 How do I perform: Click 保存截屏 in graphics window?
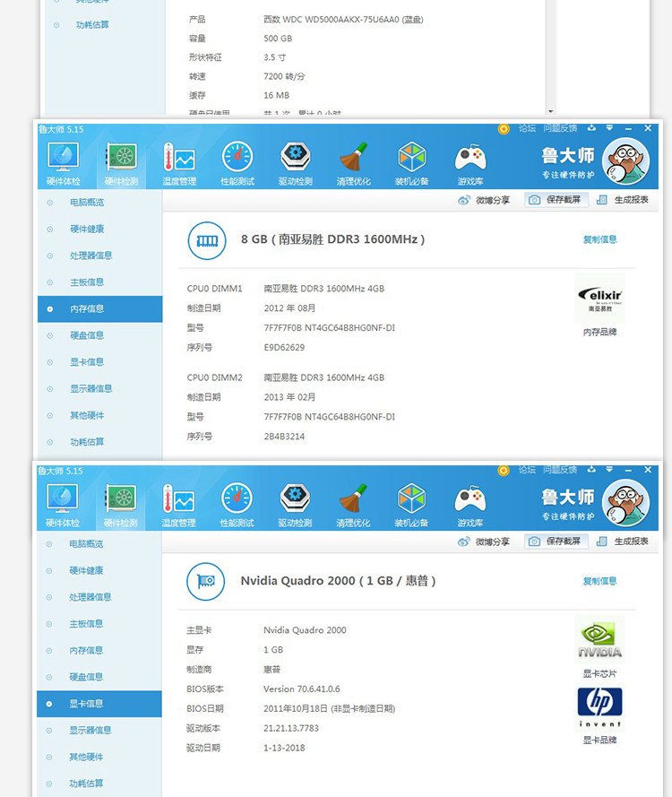point(556,541)
